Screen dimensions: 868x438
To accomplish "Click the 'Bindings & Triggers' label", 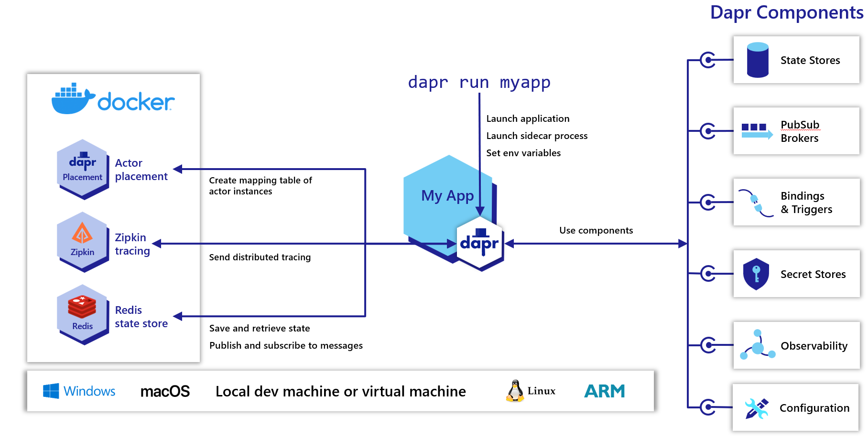I will pyautogui.click(x=806, y=203).
